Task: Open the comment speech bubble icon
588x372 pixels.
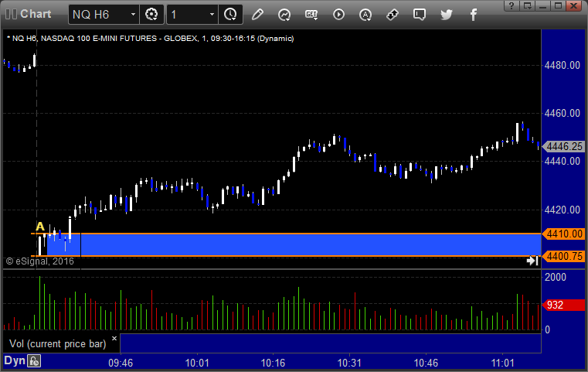Action: click(420, 15)
